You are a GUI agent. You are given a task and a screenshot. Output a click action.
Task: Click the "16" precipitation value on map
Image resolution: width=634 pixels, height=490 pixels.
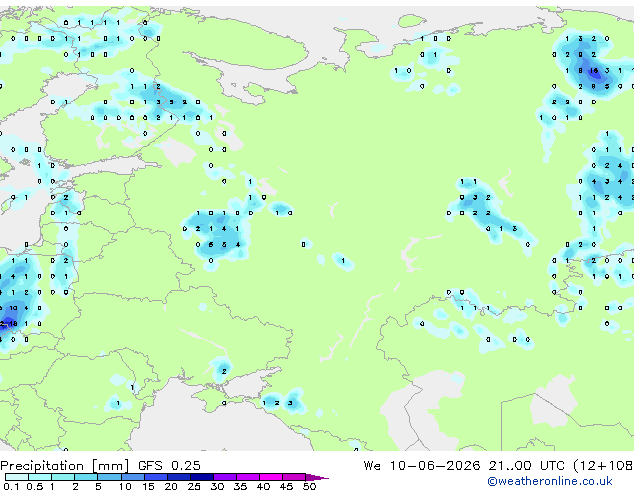tap(594, 70)
